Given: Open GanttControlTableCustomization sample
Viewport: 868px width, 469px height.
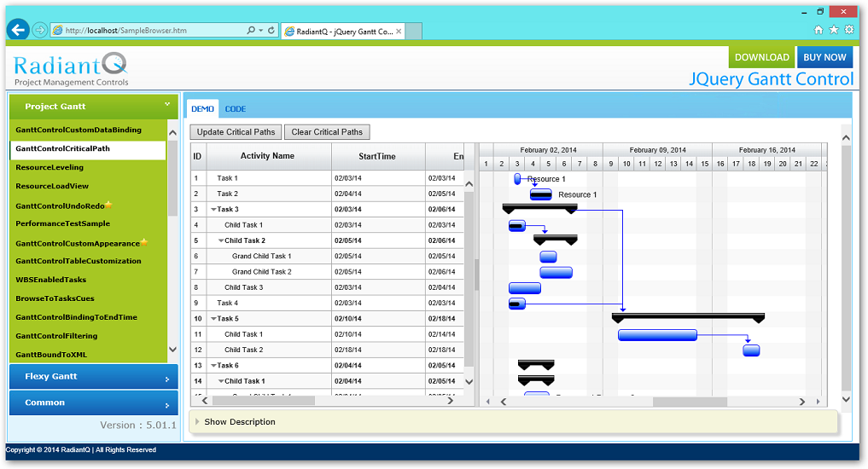Looking at the screenshot, I should point(78,261).
